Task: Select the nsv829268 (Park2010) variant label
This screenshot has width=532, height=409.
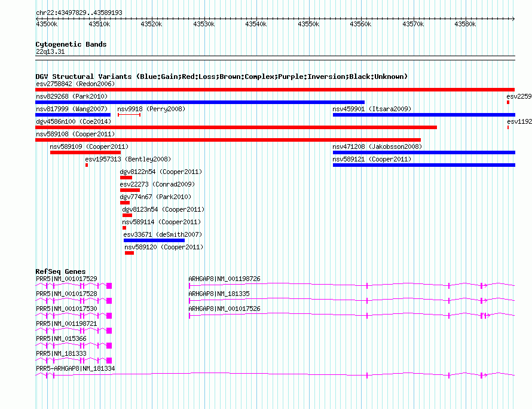Action: [72, 96]
